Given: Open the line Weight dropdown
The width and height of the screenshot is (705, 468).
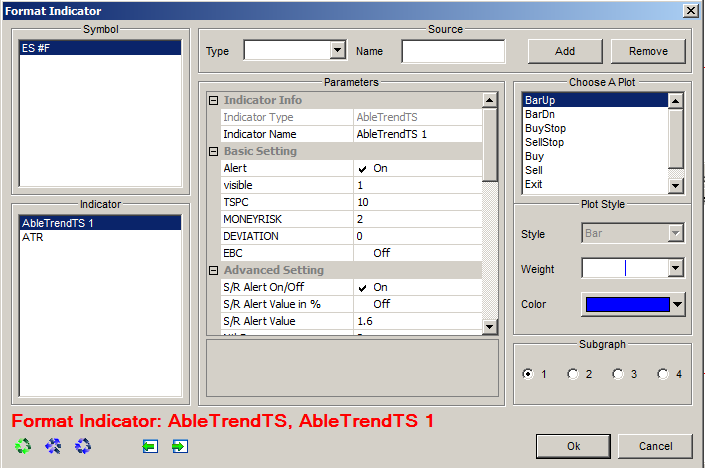Looking at the screenshot, I should click(675, 268).
